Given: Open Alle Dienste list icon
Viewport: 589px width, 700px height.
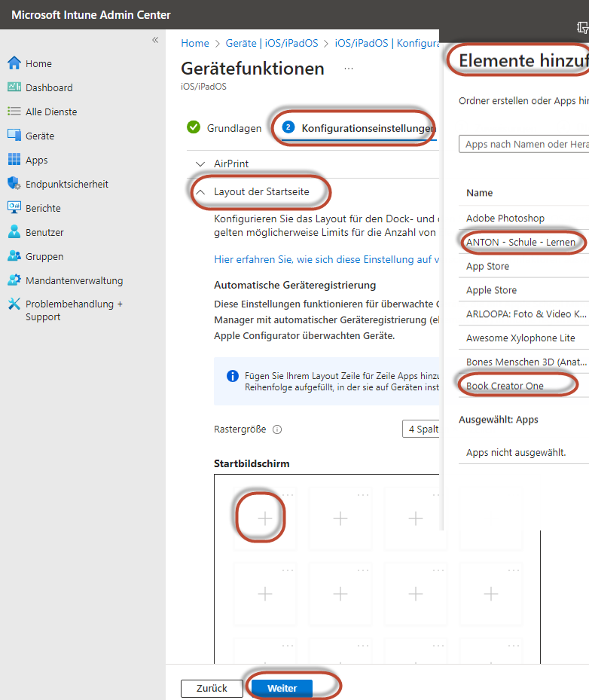Looking at the screenshot, I should [14, 112].
